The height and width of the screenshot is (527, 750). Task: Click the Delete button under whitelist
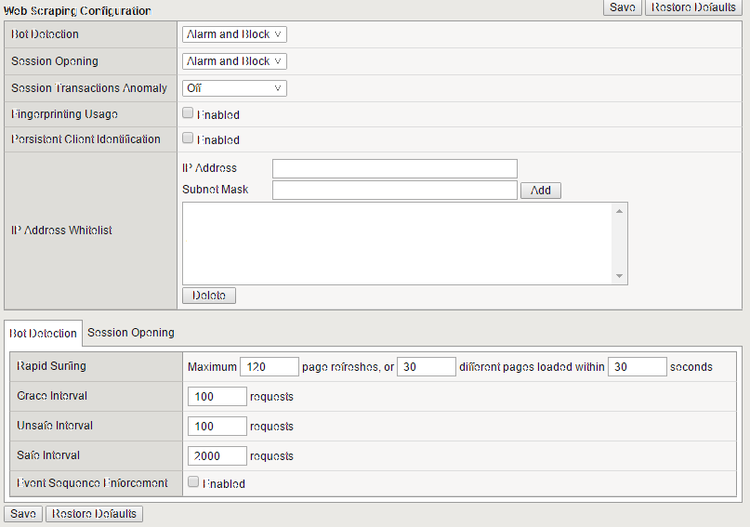209,296
